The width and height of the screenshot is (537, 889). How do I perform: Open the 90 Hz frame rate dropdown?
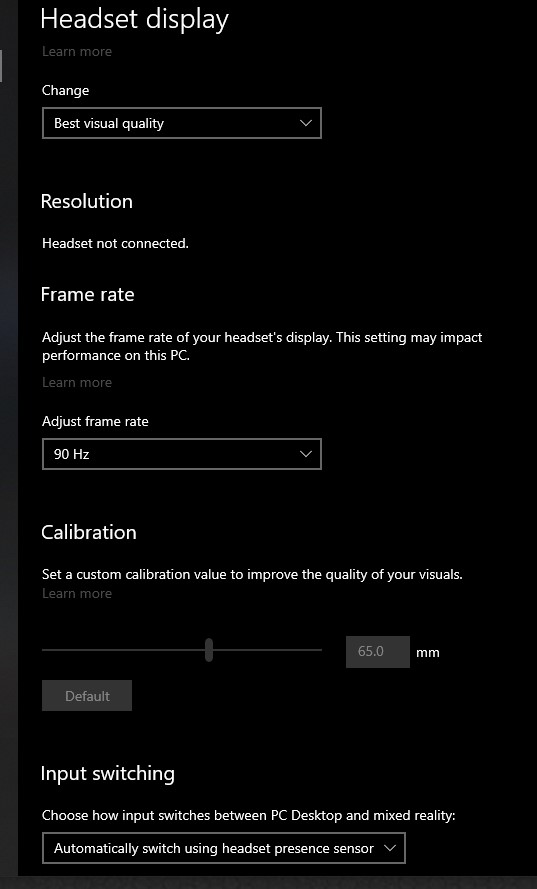click(x=181, y=454)
